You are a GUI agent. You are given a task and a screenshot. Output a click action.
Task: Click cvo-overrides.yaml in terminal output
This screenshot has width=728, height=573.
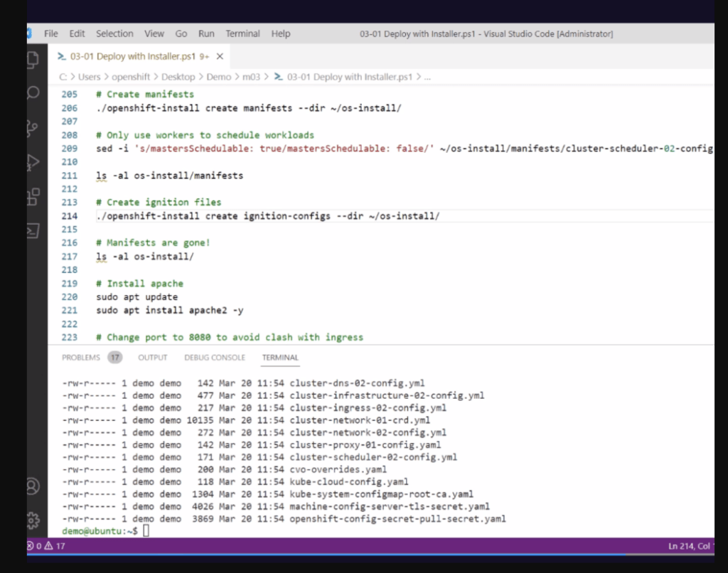pyautogui.click(x=338, y=469)
